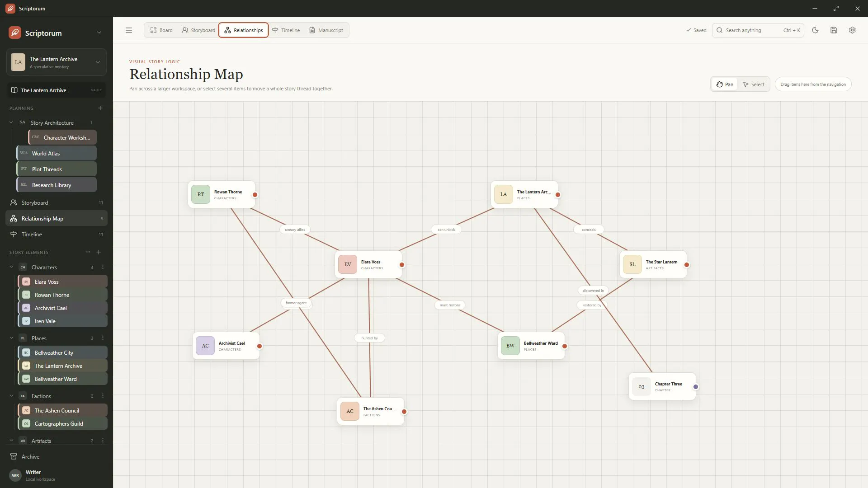Open Characters group options menu

(x=103, y=267)
